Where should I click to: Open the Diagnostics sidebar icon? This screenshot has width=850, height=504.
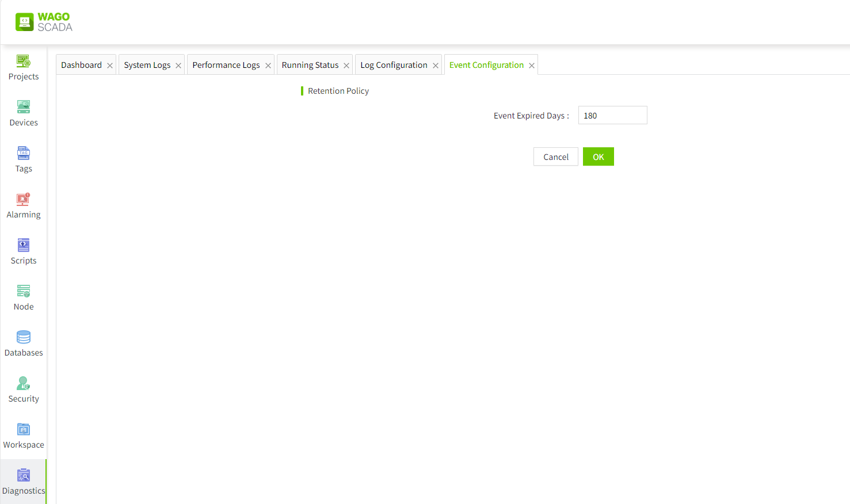pyautogui.click(x=24, y=475)
